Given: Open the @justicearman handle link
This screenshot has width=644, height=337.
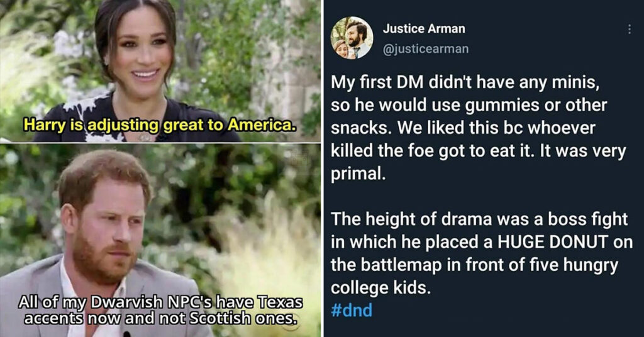Looking at the screenshot, I should click(426, 49).
